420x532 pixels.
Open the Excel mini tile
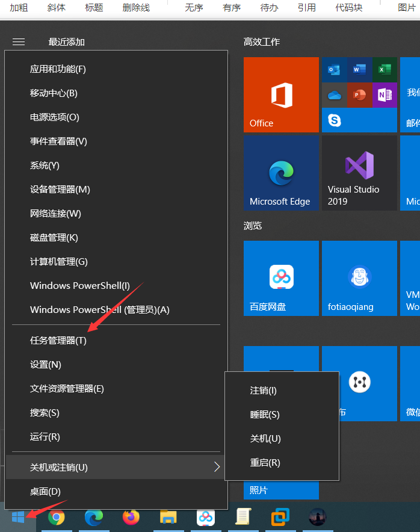384,70
